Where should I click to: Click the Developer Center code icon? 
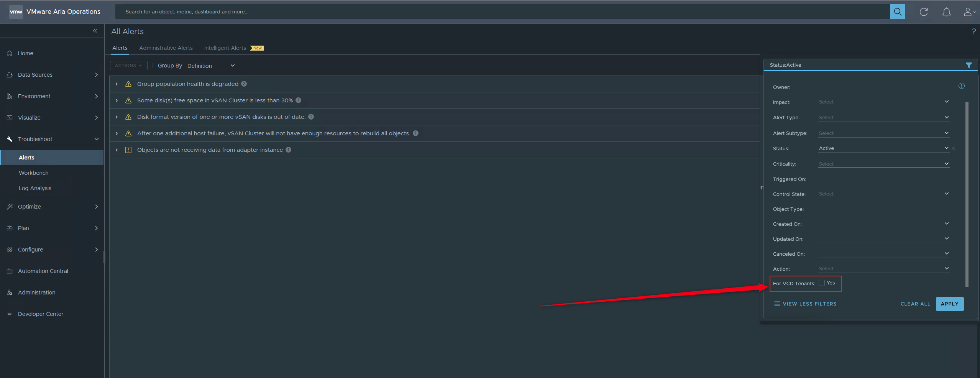point(10,314)
